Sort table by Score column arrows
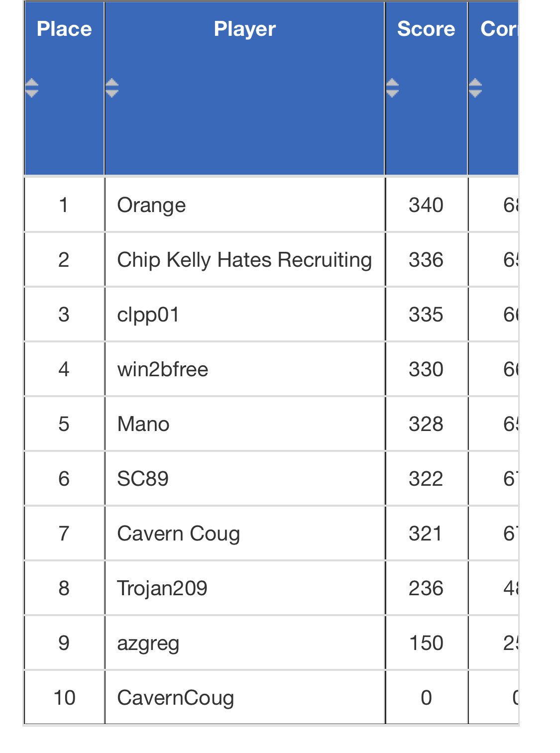Viewport: 560px width, 753px height. point(392,88)
